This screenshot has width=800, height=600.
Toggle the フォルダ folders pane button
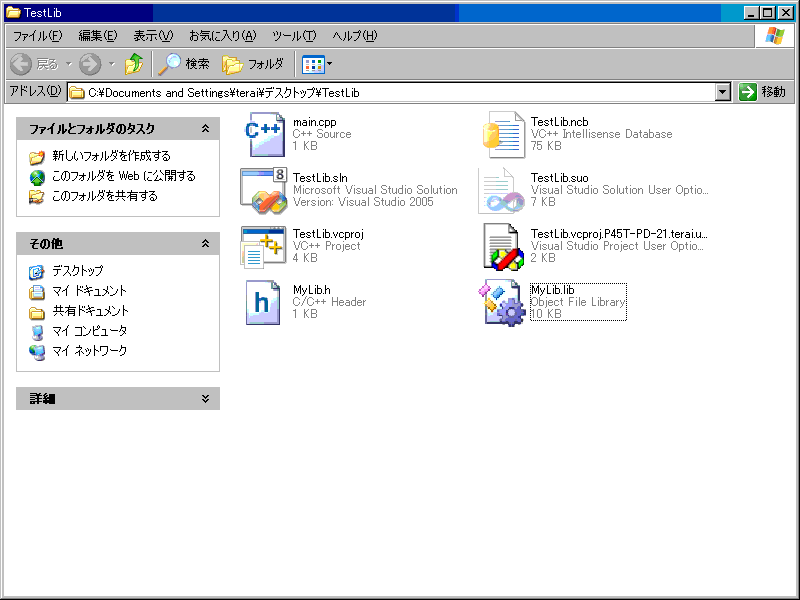coord(253,64)
